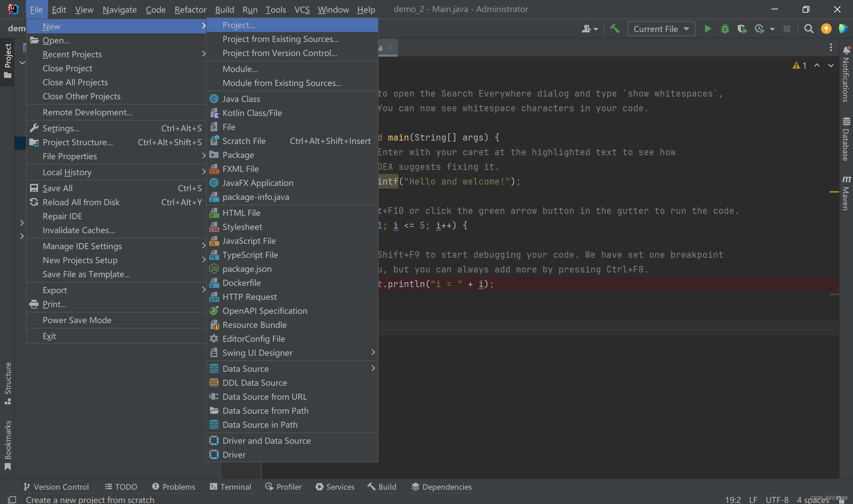The image size is (853, 504).
Task: Select Project... in New submenu
Action: [292, 25]
